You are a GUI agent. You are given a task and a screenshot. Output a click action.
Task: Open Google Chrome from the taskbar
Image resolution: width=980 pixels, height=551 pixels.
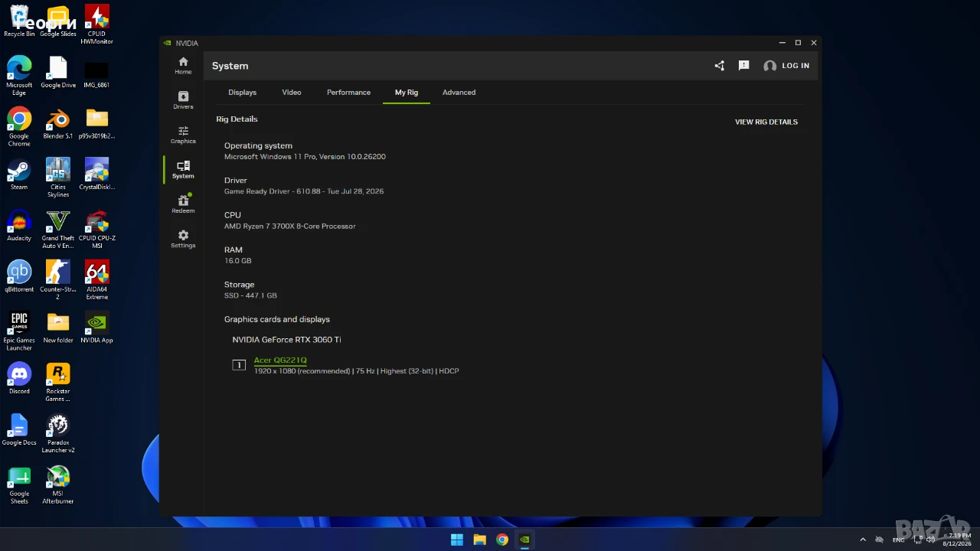coord(502,540)
